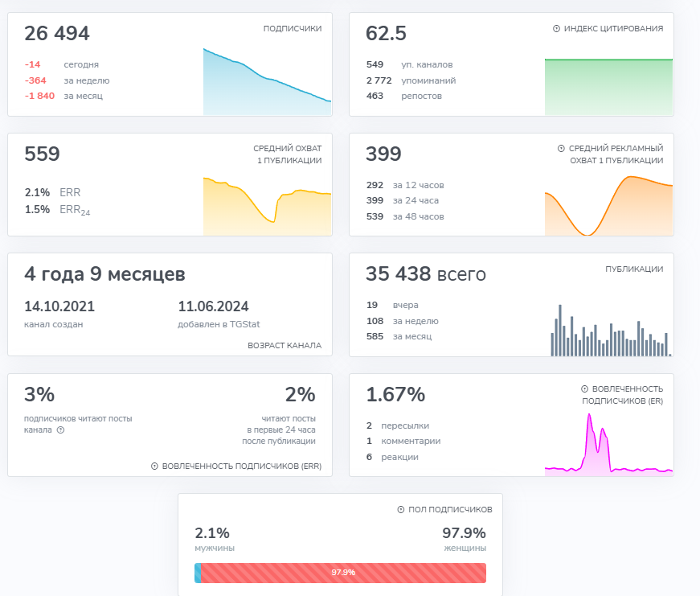Viewport: 700px width, 596px height.
Task: Click 292 за 12 часов row
Action: pyautogui.click(x=405, y=185)
